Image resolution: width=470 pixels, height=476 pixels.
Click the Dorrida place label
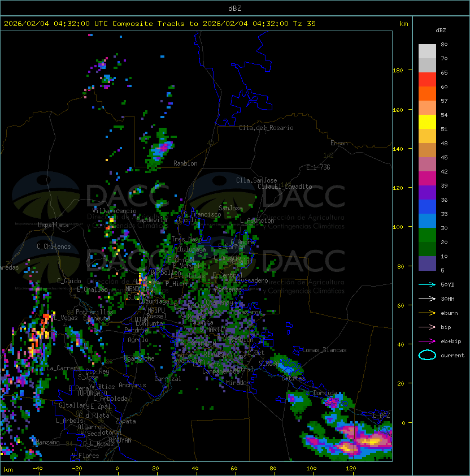click(x=325, y=393)
